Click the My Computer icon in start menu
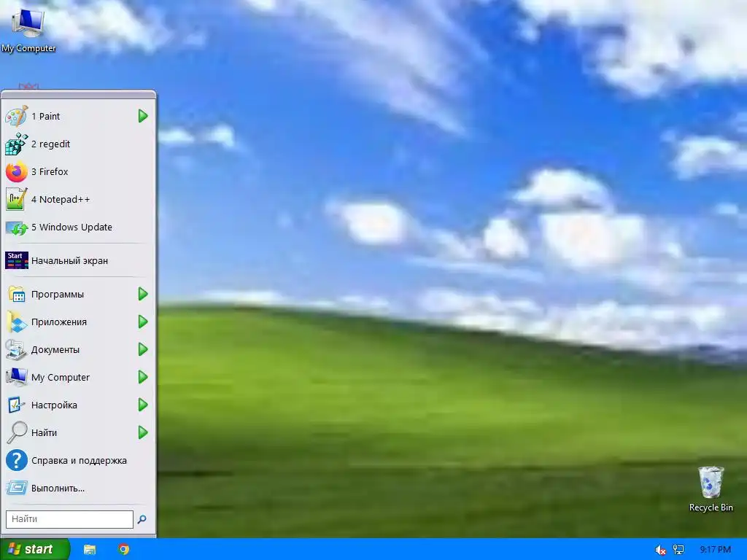The width and height of the screenshot is (747, 560). pyautogui.click(x=17, y=377)
